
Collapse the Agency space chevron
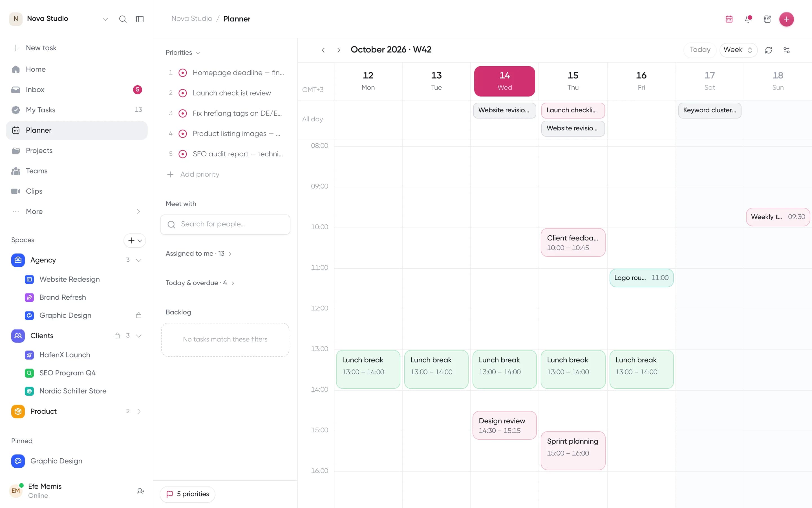139,260
